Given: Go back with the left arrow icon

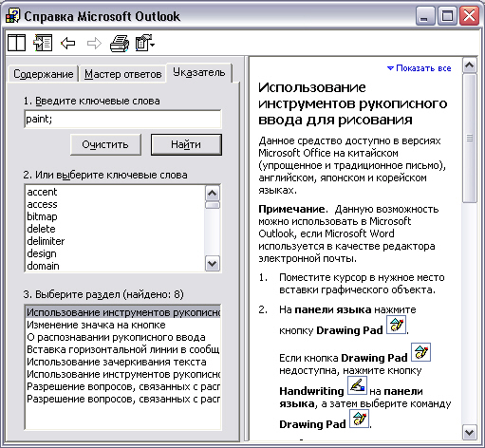Looking at the screenshot, I should [x=68, y=43].
